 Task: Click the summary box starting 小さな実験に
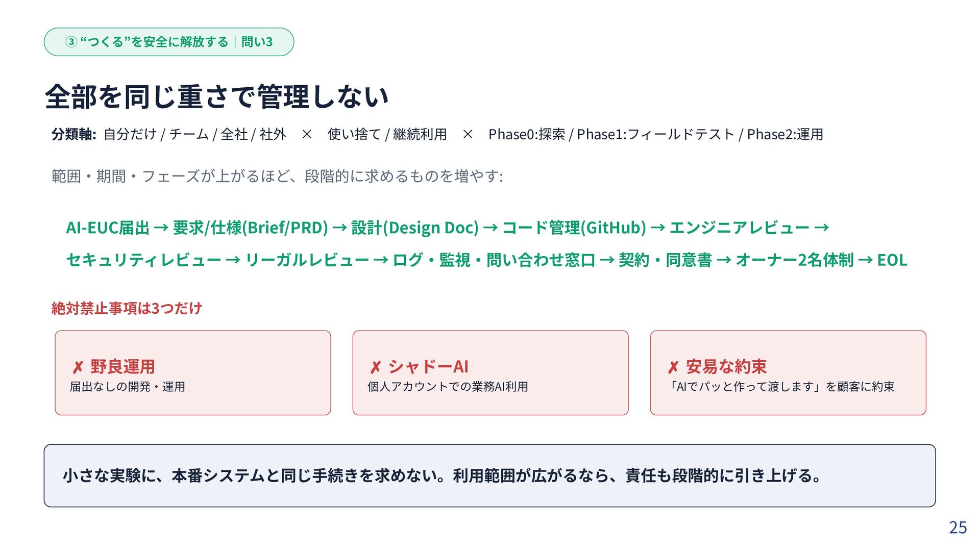(489, 475)
